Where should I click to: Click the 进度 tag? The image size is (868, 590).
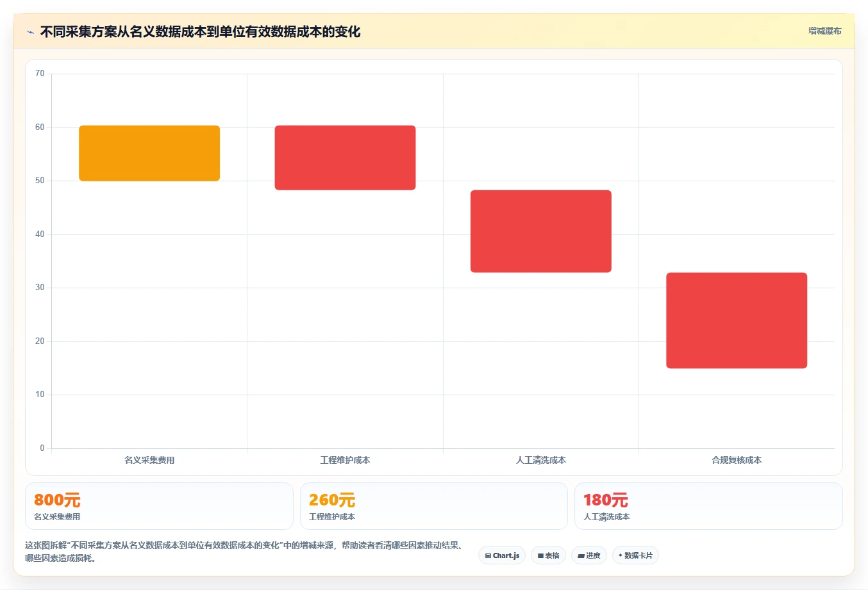click(x=589, y=555)
